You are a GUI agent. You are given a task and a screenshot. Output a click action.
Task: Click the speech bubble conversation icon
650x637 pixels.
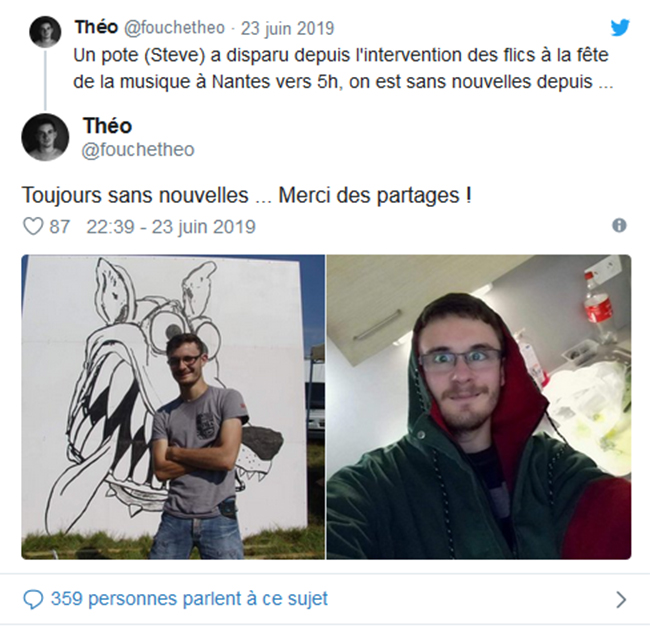tap(33, 600)
